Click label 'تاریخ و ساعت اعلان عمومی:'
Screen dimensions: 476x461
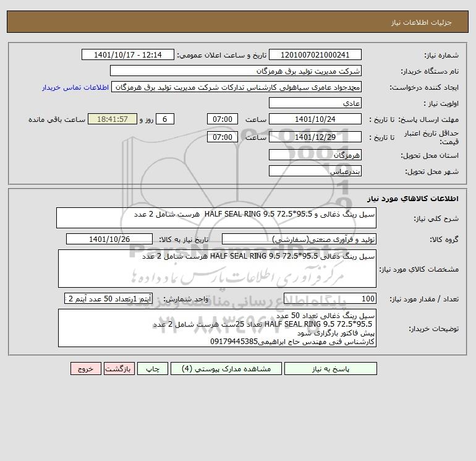pyautogui.click(x=221, y=55)
